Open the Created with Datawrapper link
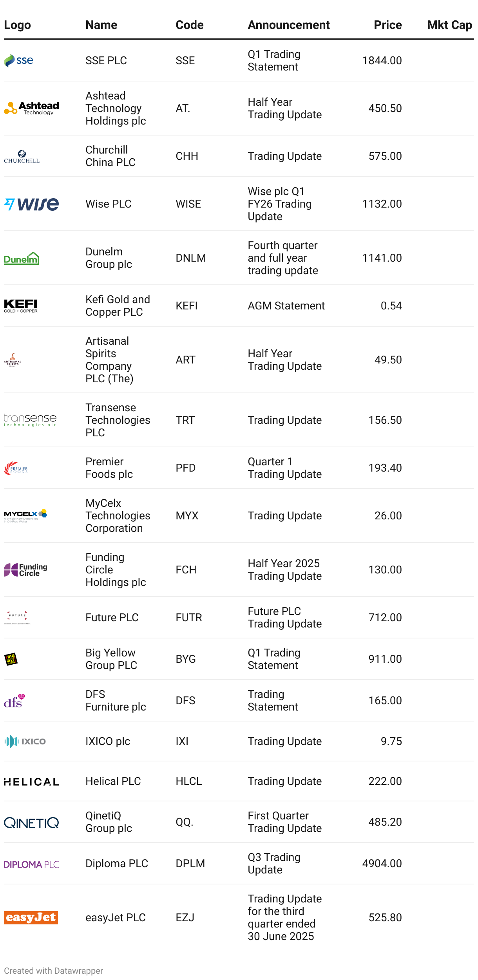The image size is (478, 980). click(x=54, y=971)
